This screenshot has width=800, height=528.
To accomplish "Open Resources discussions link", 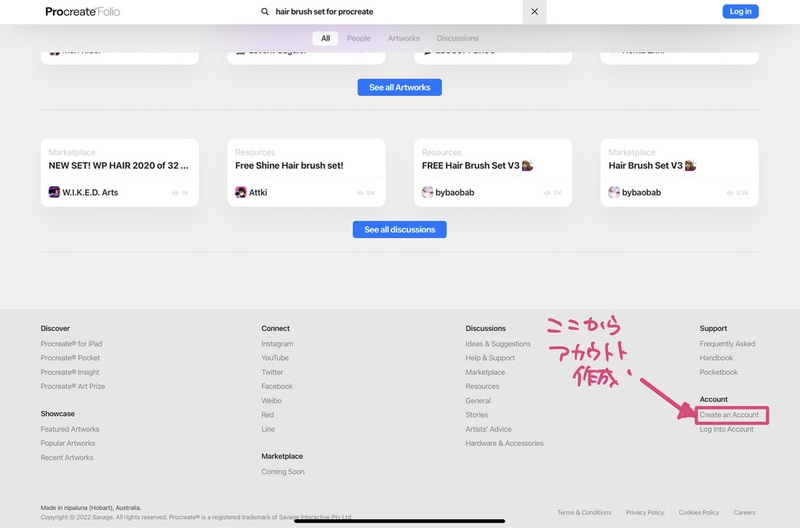I will (x=482, y=386).
